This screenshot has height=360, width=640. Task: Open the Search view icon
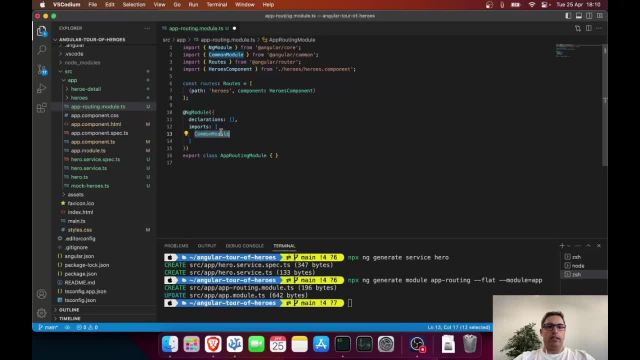pyautogui.click(x=42, y=50)
